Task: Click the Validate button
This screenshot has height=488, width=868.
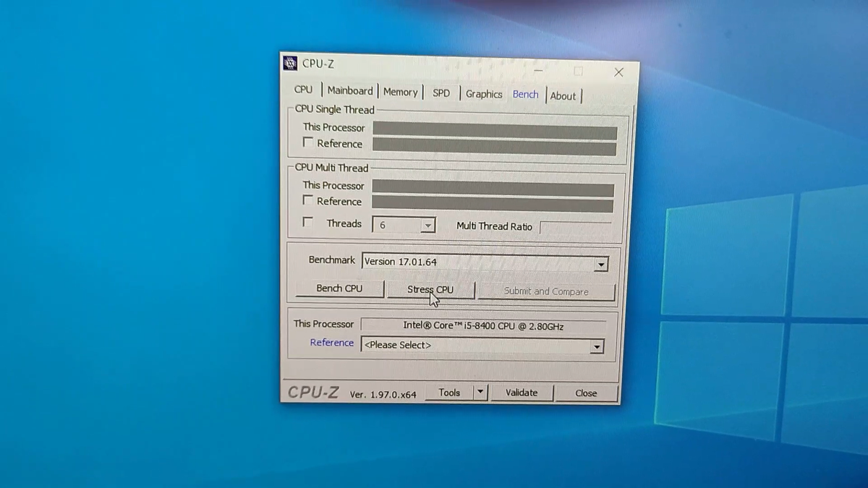Action: [x=522, y=393]
